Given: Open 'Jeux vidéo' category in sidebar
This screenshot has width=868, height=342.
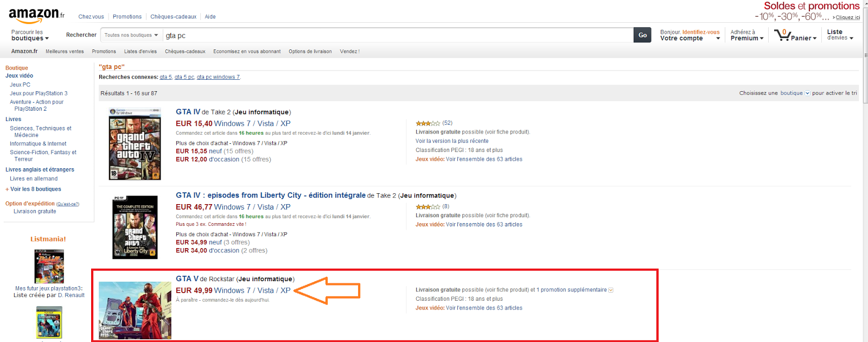Looking at the screenshot, I should [20, 76].
